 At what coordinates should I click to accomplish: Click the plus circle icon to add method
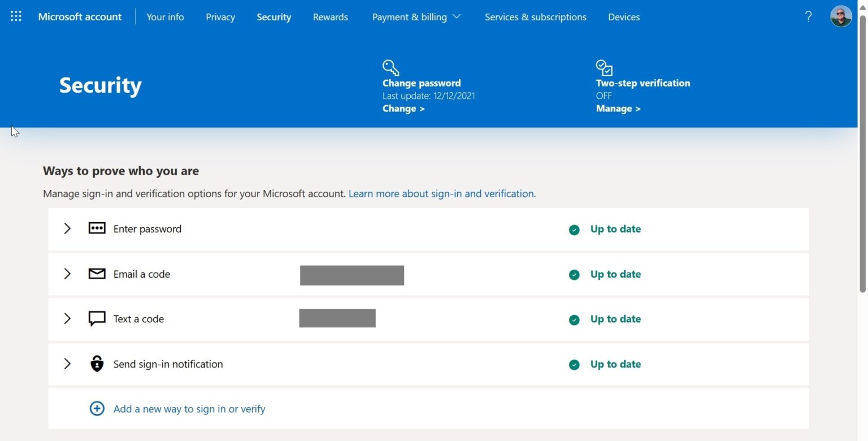(x=97, y=408)
